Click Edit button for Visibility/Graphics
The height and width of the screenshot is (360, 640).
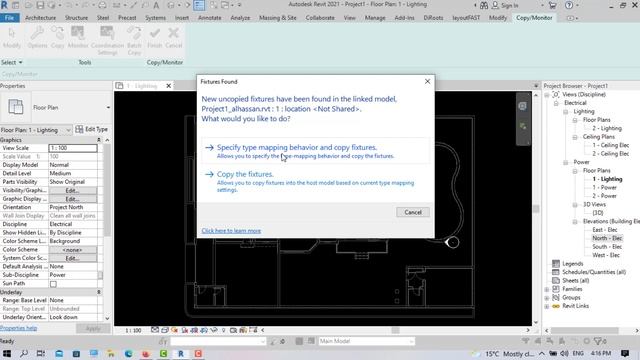click(x=73, y=191)
